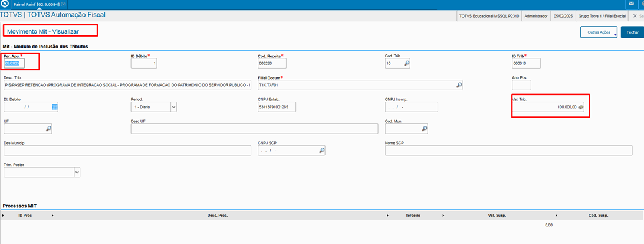
Task: Open the Trim. Poster dropdown
Action: click(77, 172)
